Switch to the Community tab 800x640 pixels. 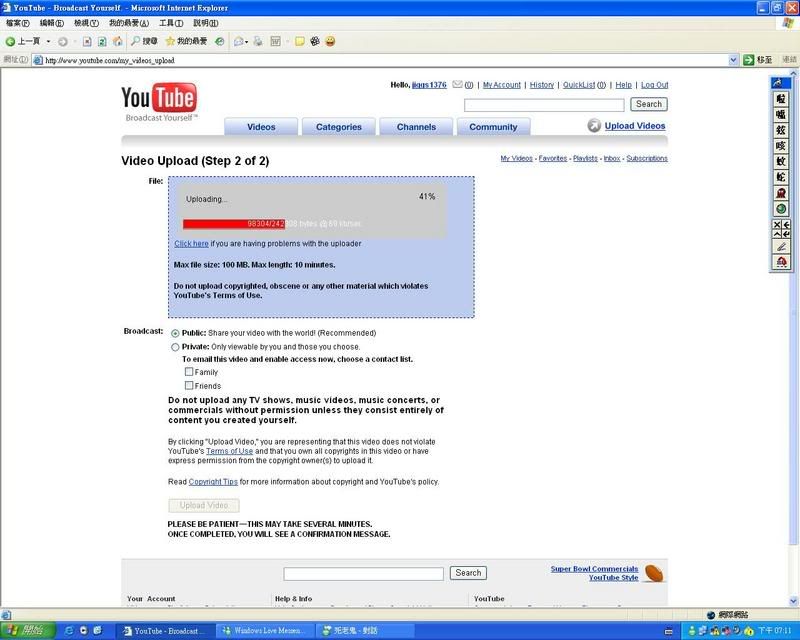pos(493,127)
